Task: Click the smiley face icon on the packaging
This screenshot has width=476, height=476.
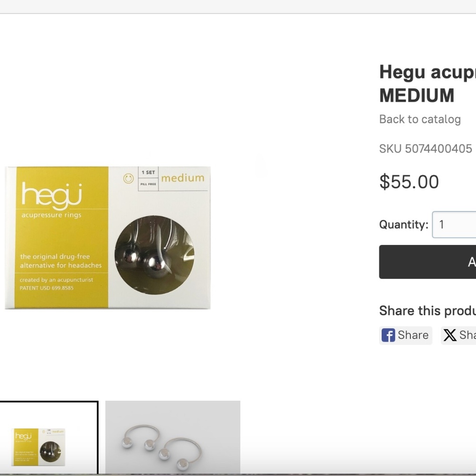Action: (x=129, y=178)
